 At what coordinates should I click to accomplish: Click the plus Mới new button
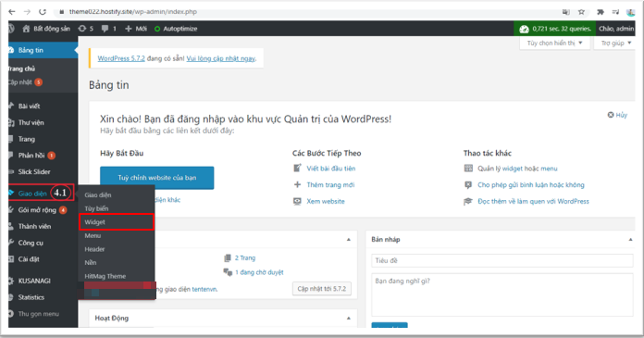click(135, 29)
